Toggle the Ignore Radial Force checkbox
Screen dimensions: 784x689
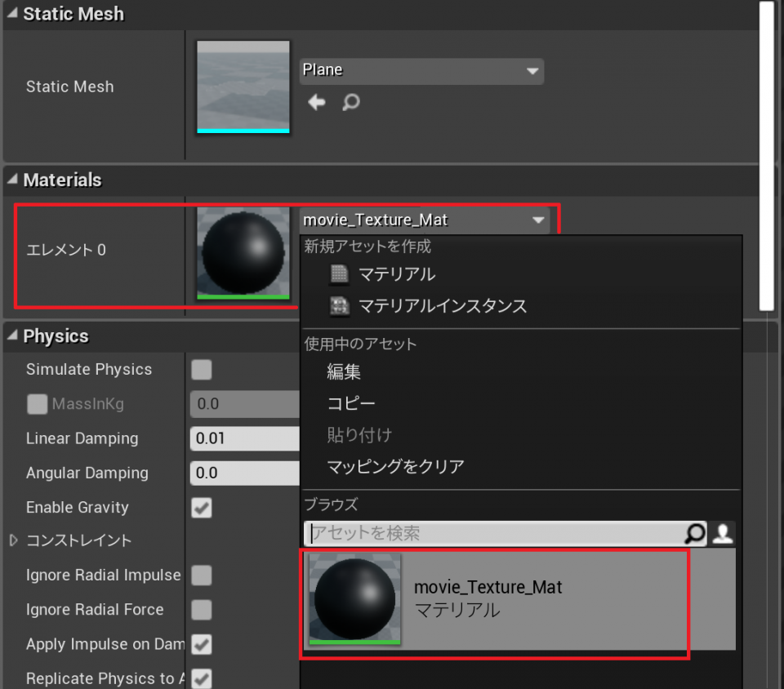pyautogui.click(x=202, y=610)
